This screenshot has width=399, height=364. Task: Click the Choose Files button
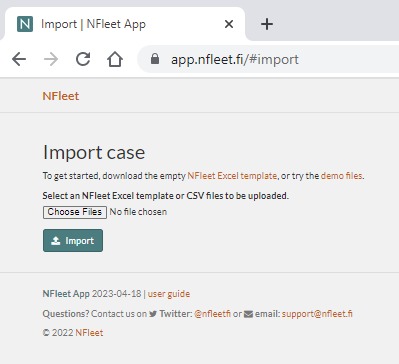click(x=75, y=212)
